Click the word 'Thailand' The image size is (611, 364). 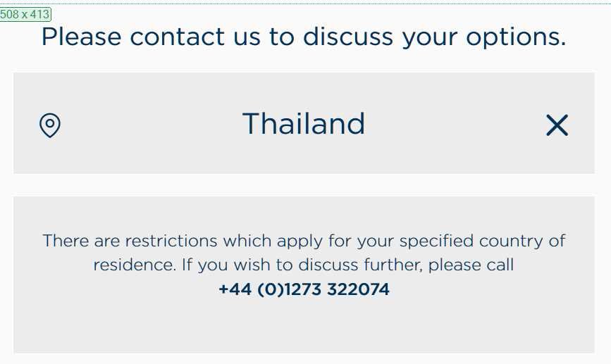[304, 123]
